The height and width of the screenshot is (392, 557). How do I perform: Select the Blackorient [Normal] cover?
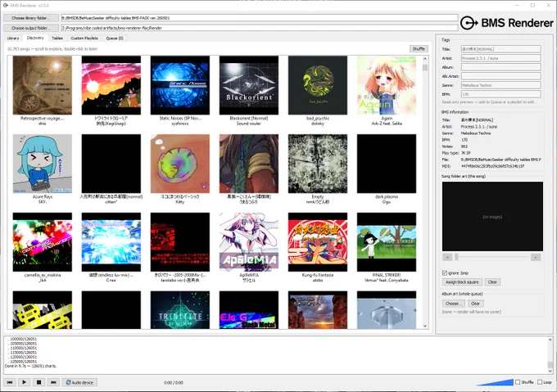click(249, 85)
